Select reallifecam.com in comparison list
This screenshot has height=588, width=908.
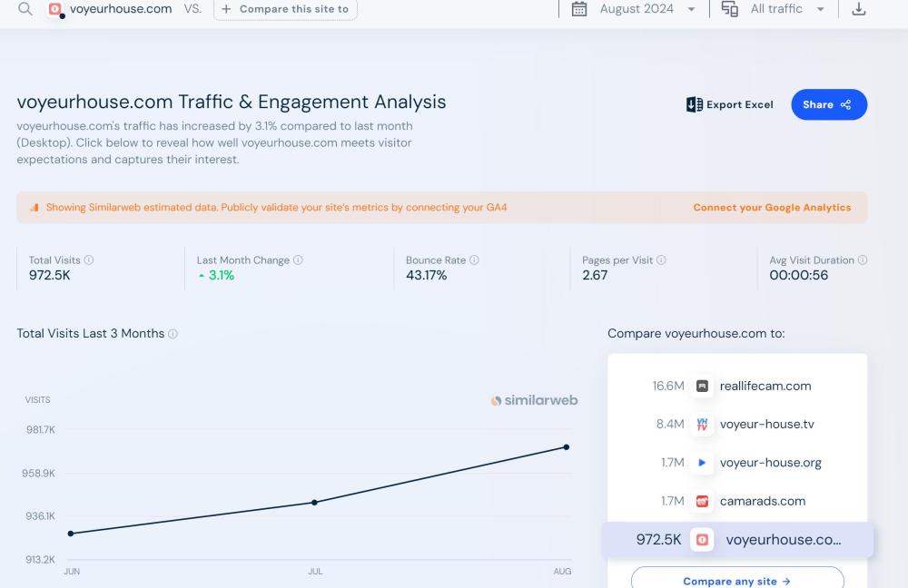[765, 386]
